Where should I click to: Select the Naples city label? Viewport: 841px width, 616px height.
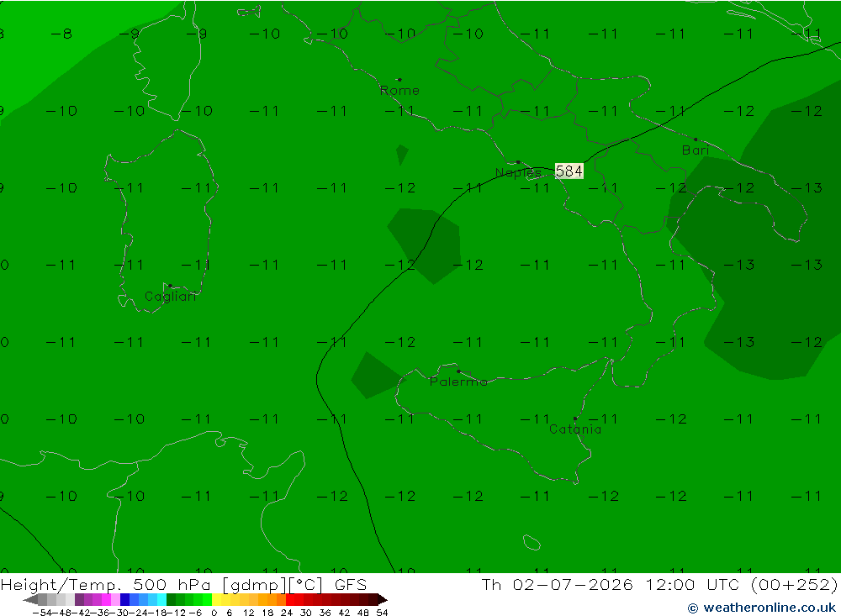point(518,172)
